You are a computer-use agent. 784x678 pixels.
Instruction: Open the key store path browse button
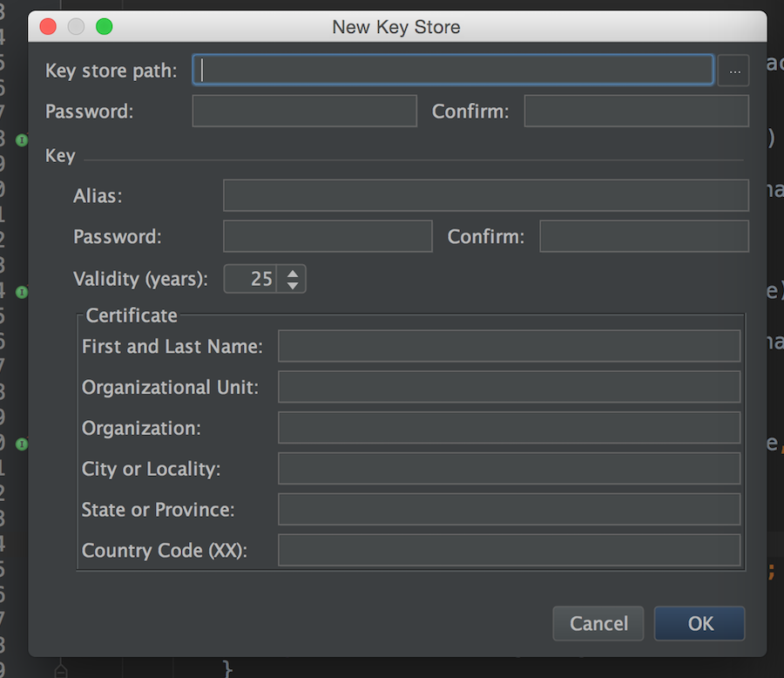733,71
